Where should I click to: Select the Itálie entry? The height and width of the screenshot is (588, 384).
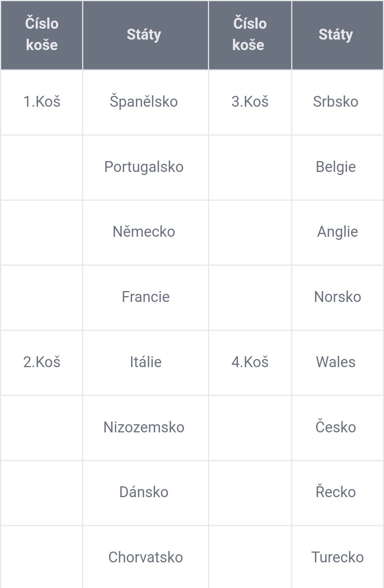[x=146, y=362]
